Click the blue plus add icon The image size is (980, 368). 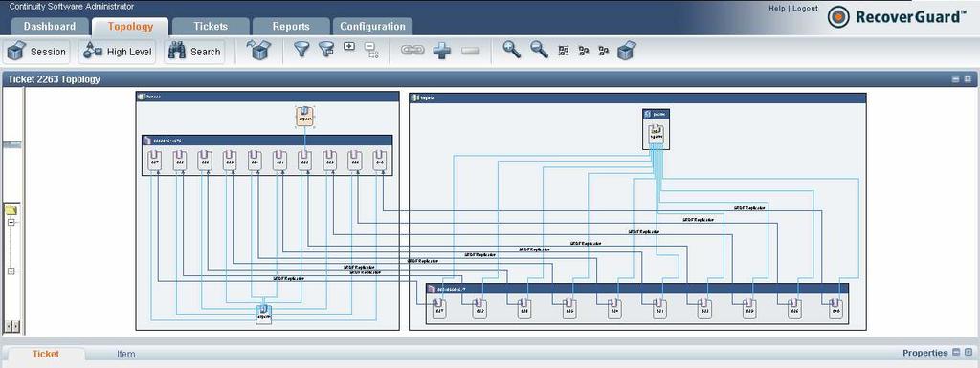click(x=442, y=51)
